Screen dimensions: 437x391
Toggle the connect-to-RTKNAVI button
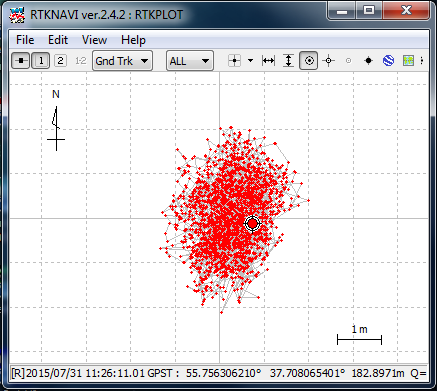coord(21,61)
